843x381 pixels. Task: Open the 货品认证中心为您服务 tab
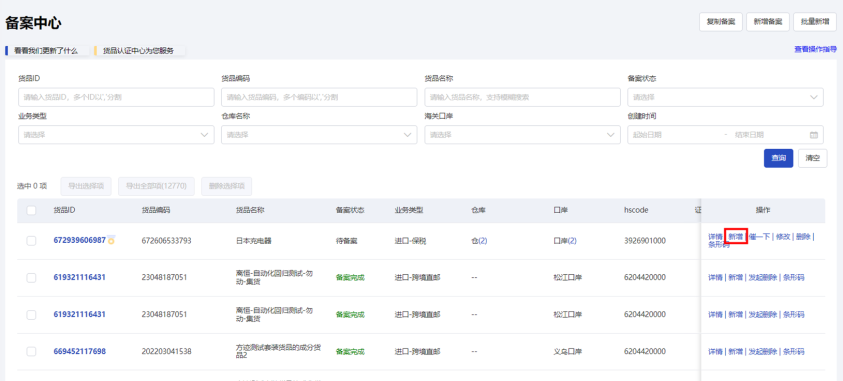(x=139, y=51)
